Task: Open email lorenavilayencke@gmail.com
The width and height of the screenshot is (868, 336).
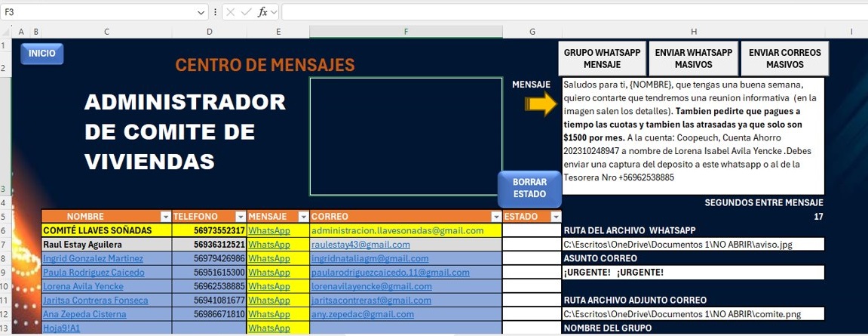Action: [372, 286]
